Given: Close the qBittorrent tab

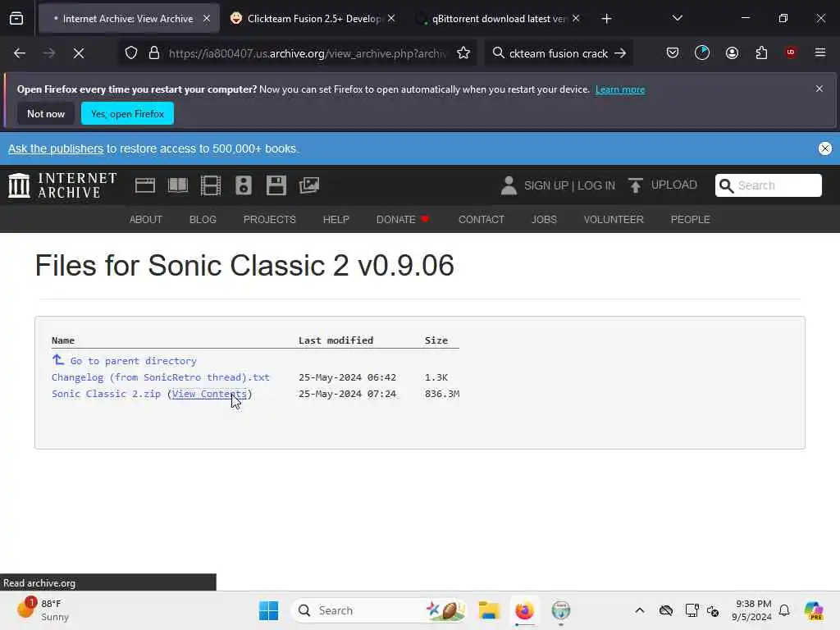Looking at the screenshot, I should tap(576, 19).
